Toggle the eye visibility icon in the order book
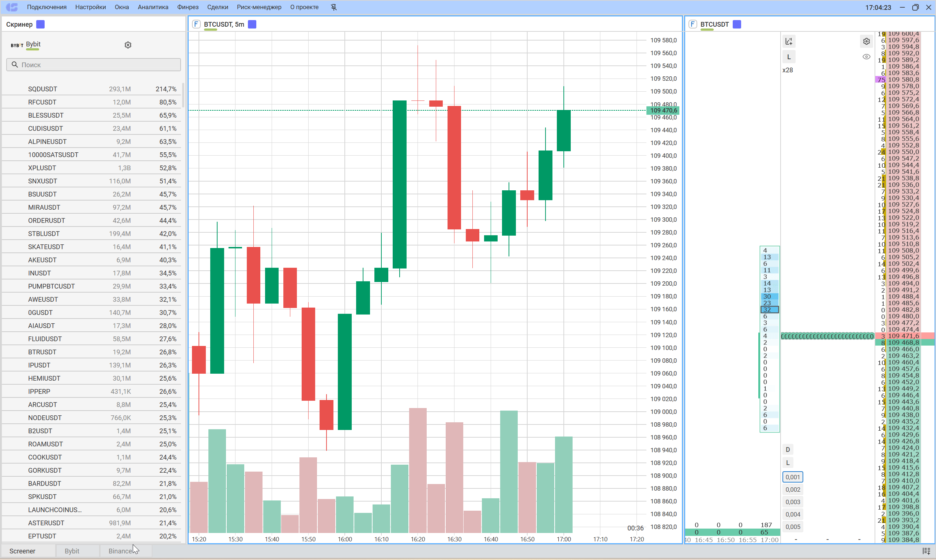This screenshot has height=560, width=936. coord(866,57)
